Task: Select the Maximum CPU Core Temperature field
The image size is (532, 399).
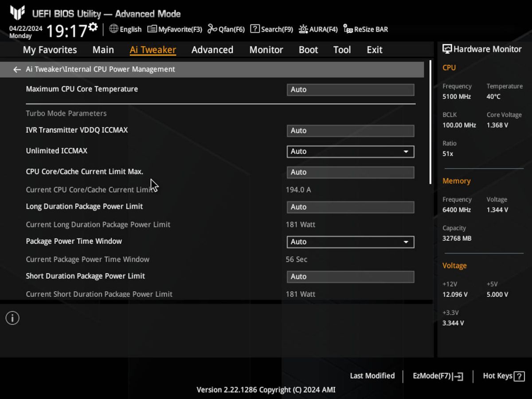Action: coord(350,89)
